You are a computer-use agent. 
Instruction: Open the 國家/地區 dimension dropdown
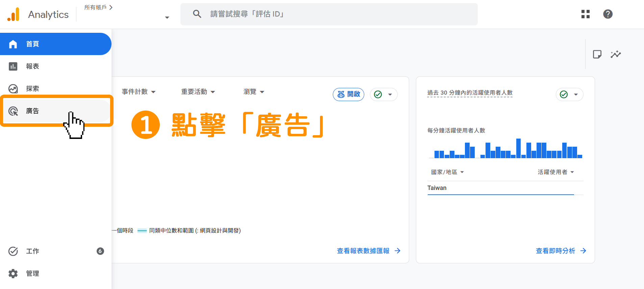[x=447, y=172]
